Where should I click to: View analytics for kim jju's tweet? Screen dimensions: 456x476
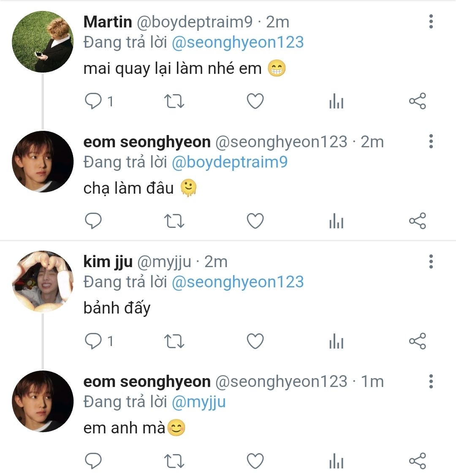pos(336,341)
